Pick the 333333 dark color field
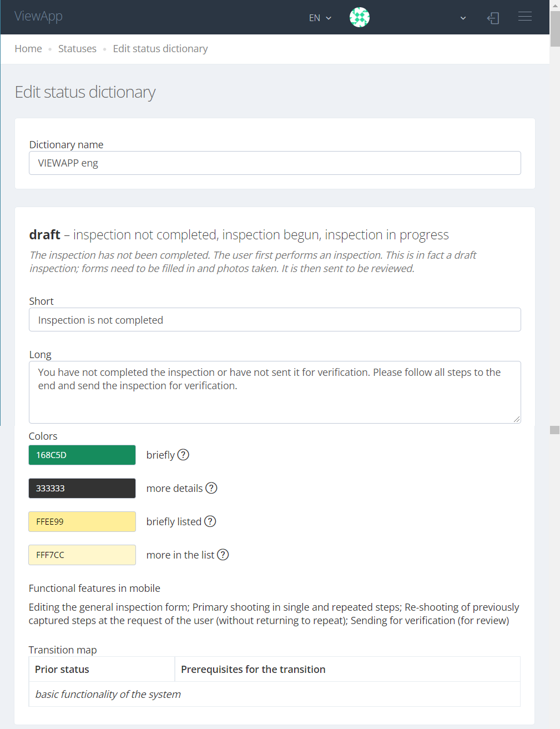This screenshot has width=560, height=729. click(82, 488)
